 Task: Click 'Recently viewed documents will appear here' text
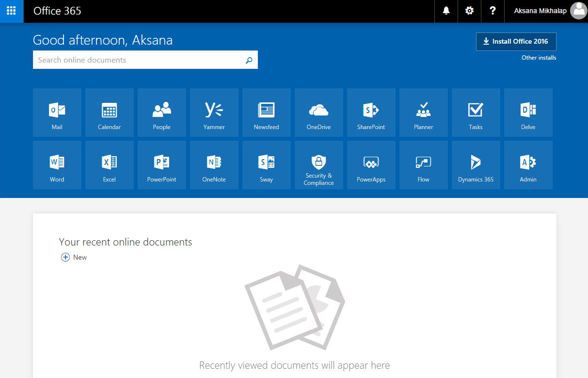pyautogui.click(x=294, y=365)
